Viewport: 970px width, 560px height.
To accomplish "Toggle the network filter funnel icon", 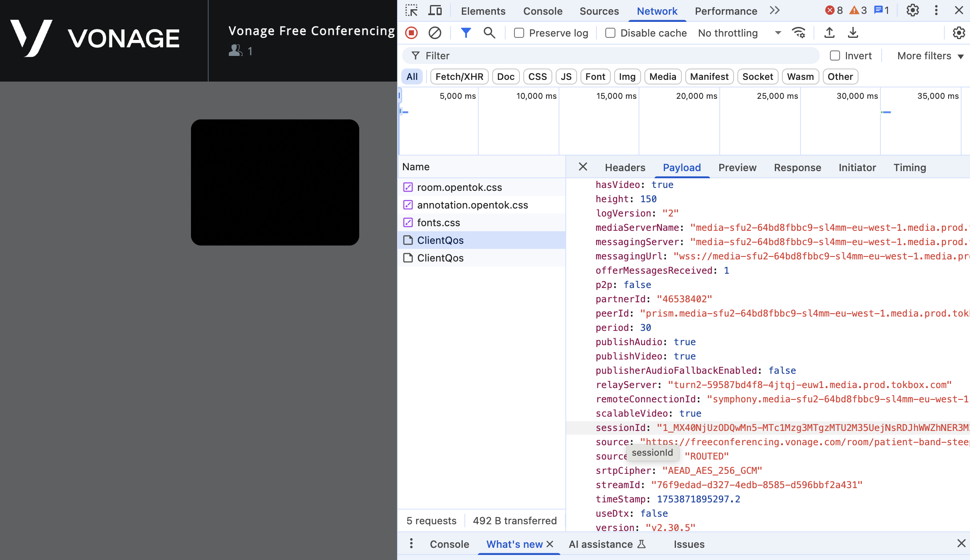I will [x=466, y=33].
